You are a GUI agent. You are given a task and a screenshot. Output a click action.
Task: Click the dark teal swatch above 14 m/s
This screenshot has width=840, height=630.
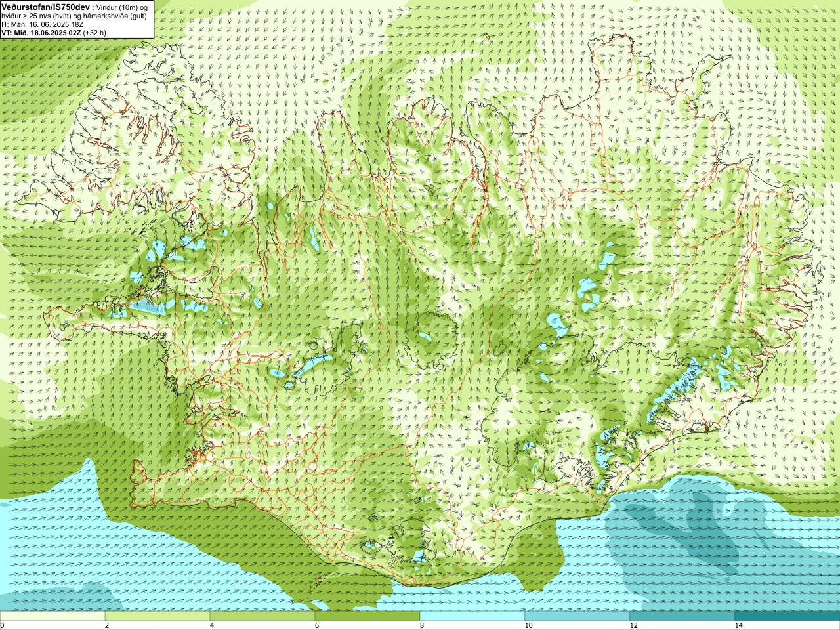(787, 616)
